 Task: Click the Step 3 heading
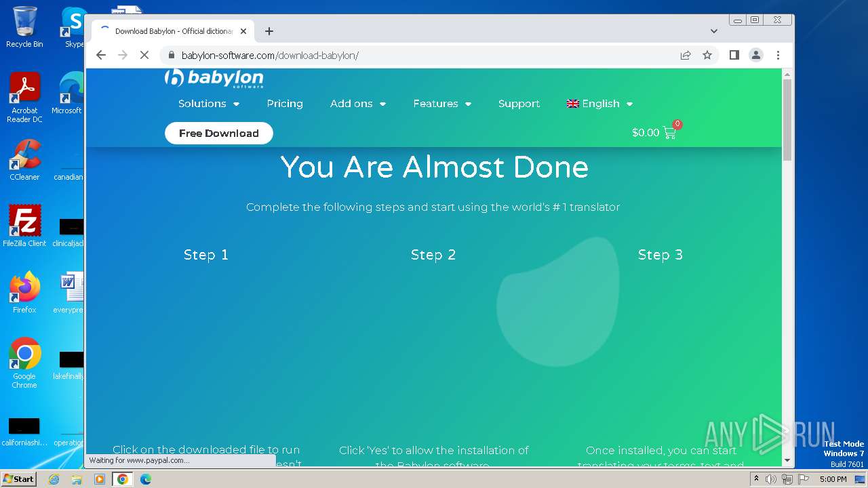click(660, 255)
